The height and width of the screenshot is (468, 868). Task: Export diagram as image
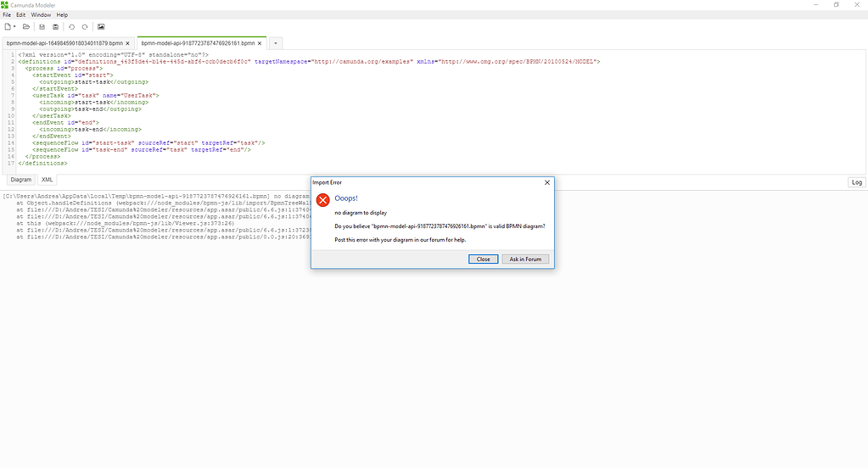[101, 26]
